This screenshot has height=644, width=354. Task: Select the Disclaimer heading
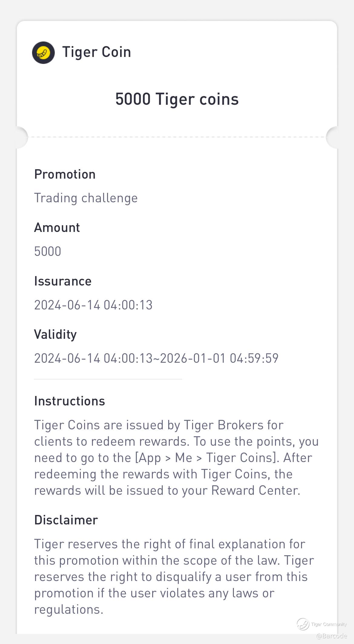point(66,520)
